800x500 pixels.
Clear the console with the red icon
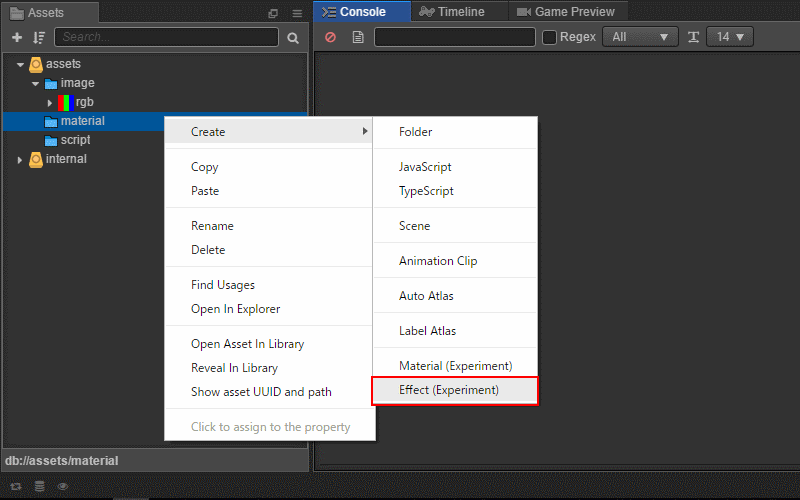tap(331, 37)
